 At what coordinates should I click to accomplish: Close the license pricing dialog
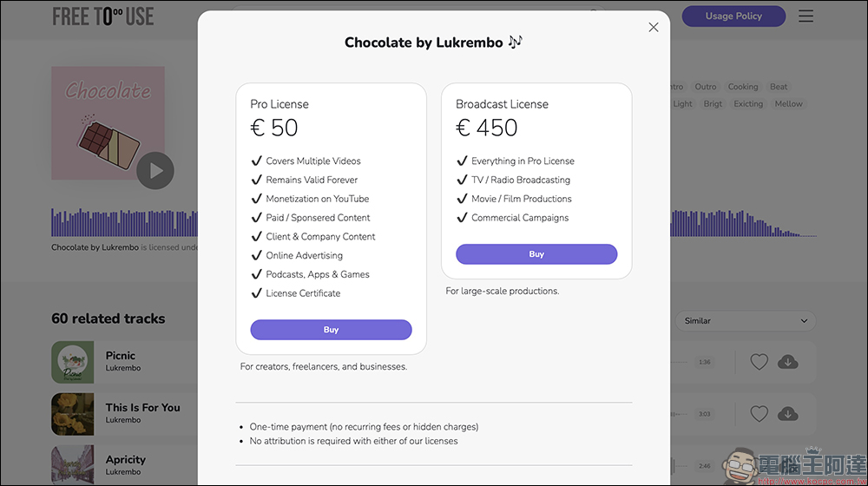[x=654, y=27]
